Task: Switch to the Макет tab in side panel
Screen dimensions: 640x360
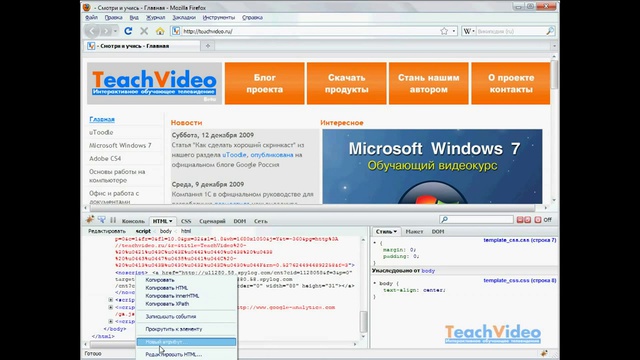Action: tap(414, 231)
